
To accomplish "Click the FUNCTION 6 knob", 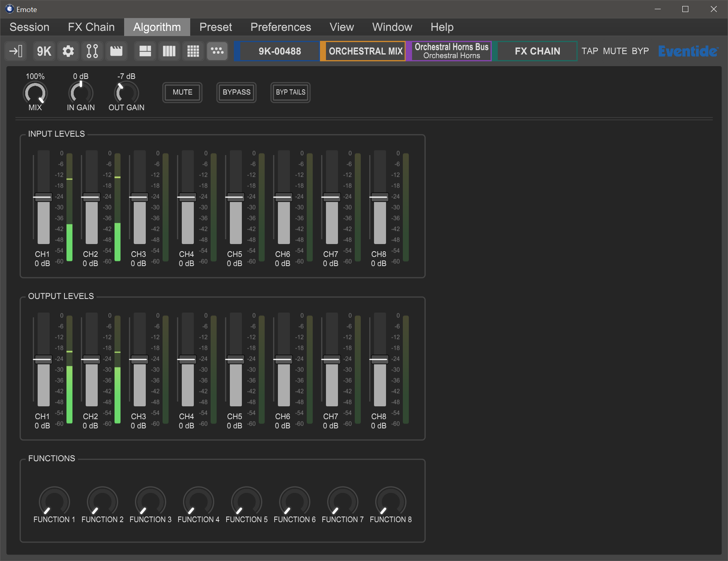I will click(x=295, y=501).
